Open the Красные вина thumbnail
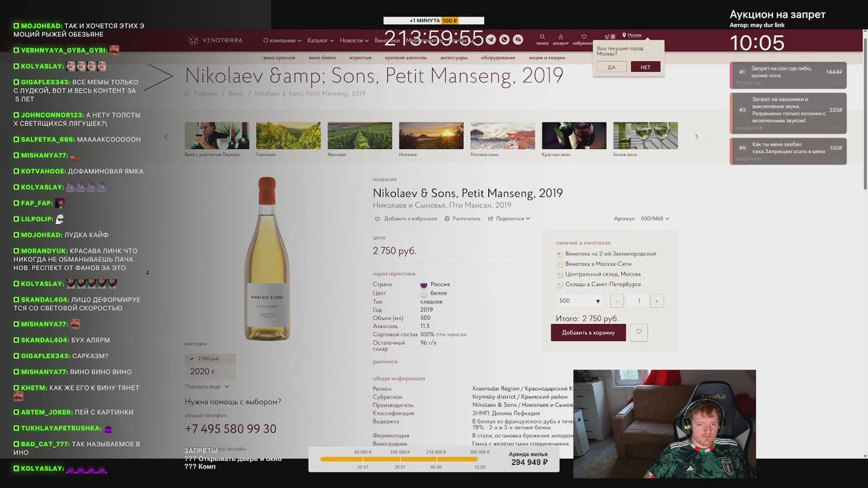868x488 pixels. pos(574,136)
